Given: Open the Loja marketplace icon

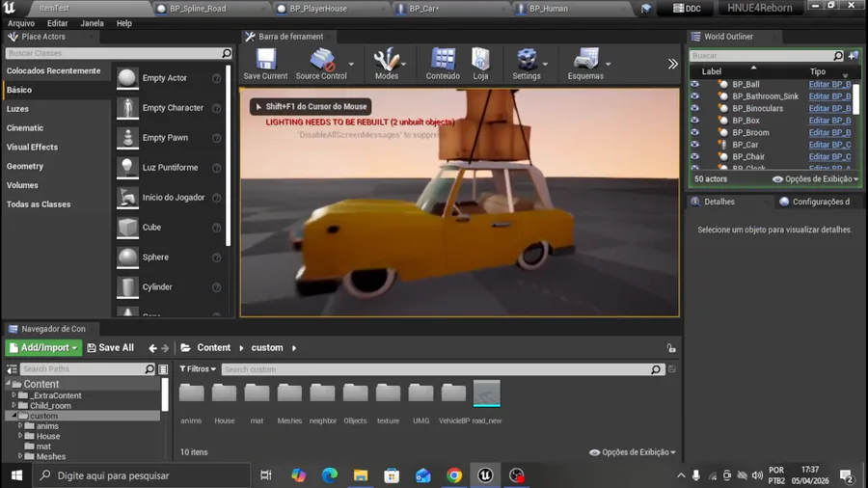Looking at the screenshot, I should (480, 60).
